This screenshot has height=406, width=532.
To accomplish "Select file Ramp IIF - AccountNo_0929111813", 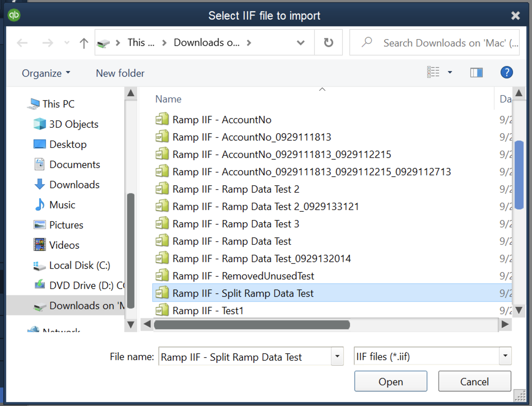I will click(243, 137).
